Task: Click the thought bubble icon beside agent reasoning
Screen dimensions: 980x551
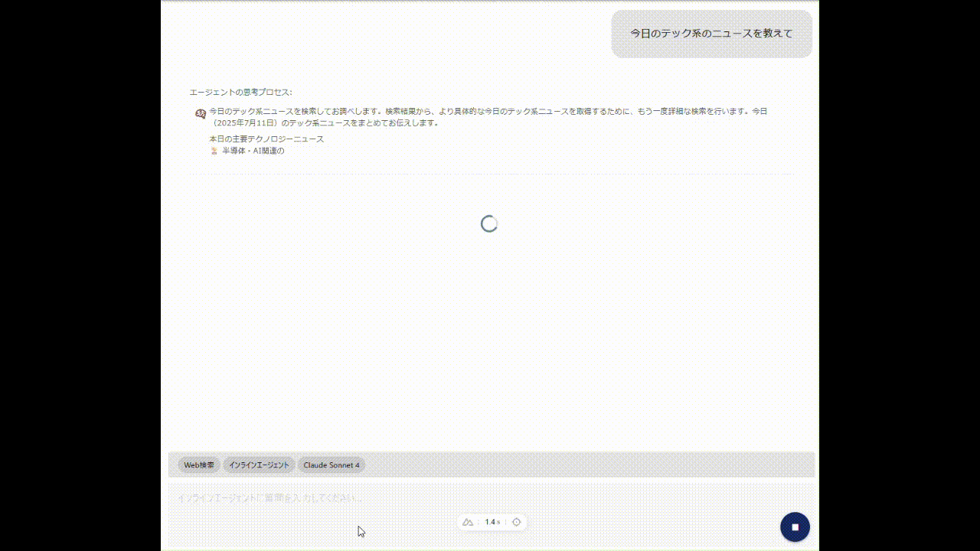Action: 201,113
